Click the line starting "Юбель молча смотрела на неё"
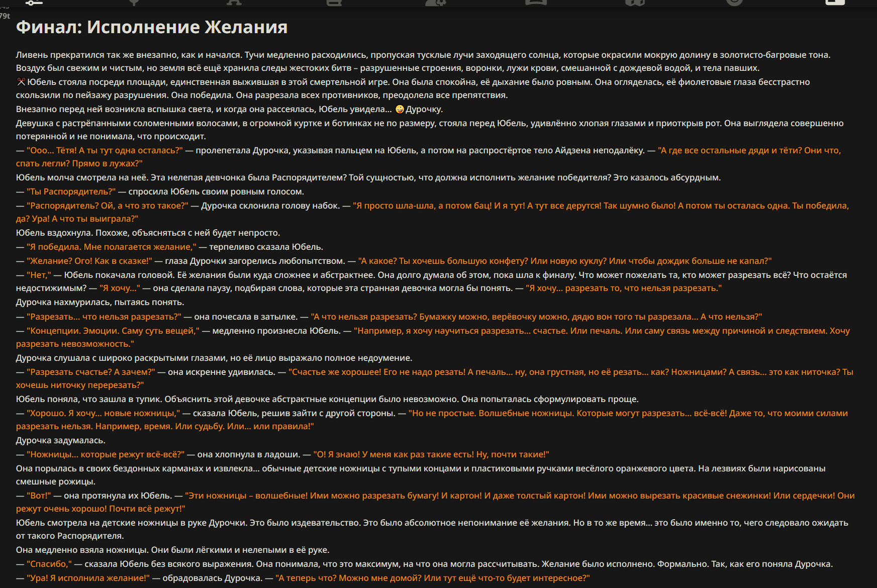877x588 pixels. [x=368, y=177]
